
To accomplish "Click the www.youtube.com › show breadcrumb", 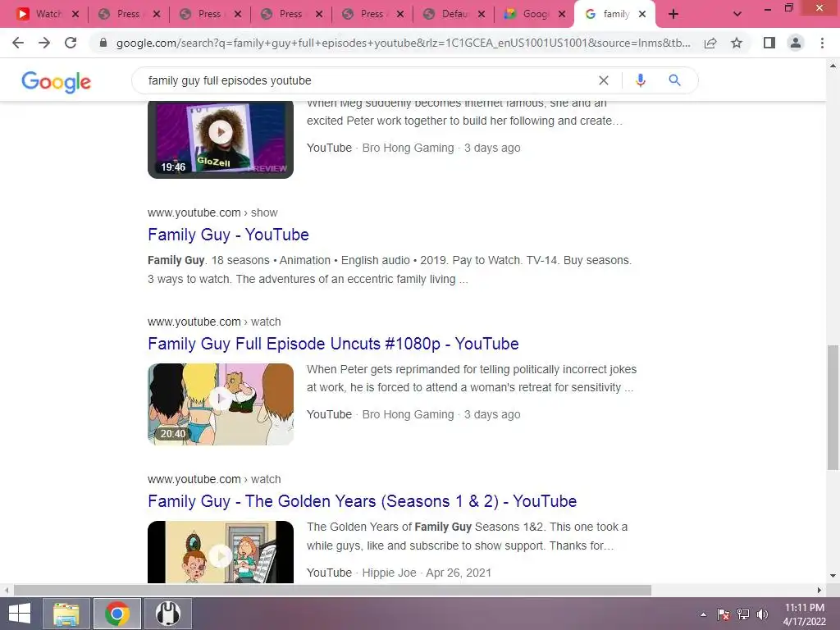I will (212, 212).
